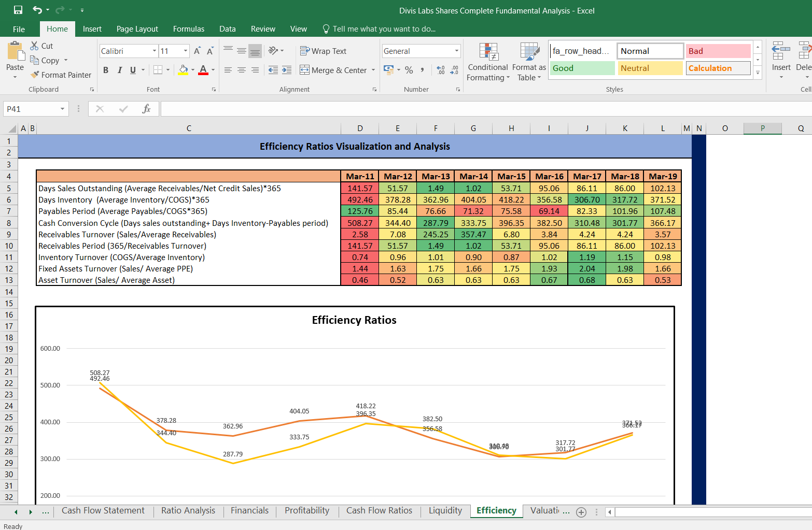Screen dimensions: 812x530
Task: Rotate text with the Orientation icon
Action: click(x=273, y=51)
